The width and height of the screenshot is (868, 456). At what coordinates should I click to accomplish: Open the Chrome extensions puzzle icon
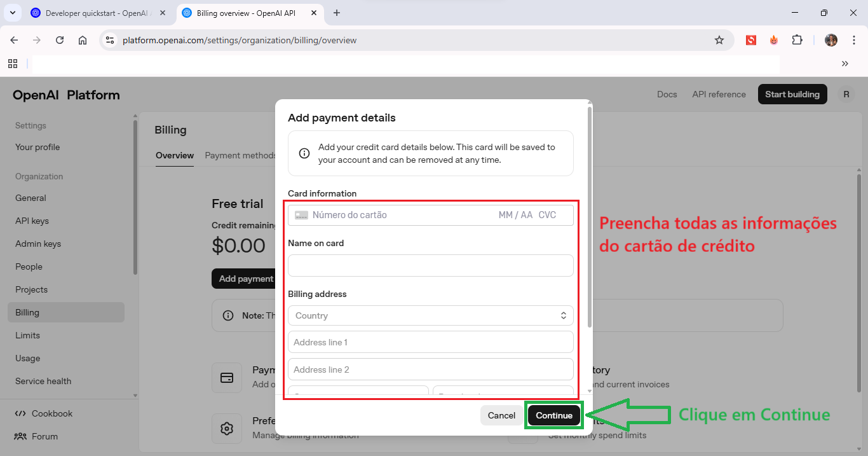pos(797,40)
